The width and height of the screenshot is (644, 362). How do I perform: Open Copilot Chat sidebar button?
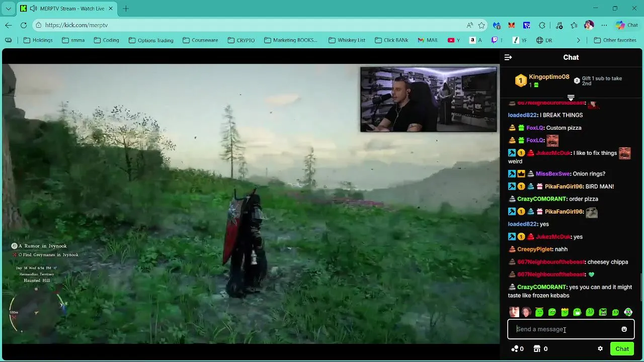click(627, 25)
